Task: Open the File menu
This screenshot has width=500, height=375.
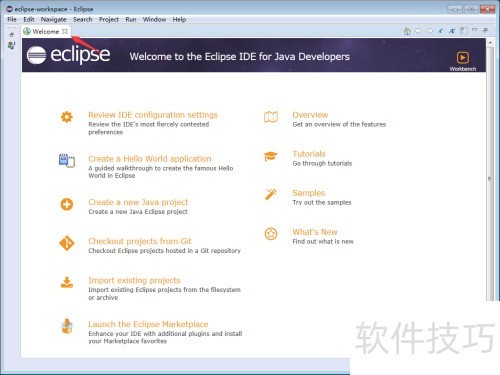Action: [x=12, y=19]
